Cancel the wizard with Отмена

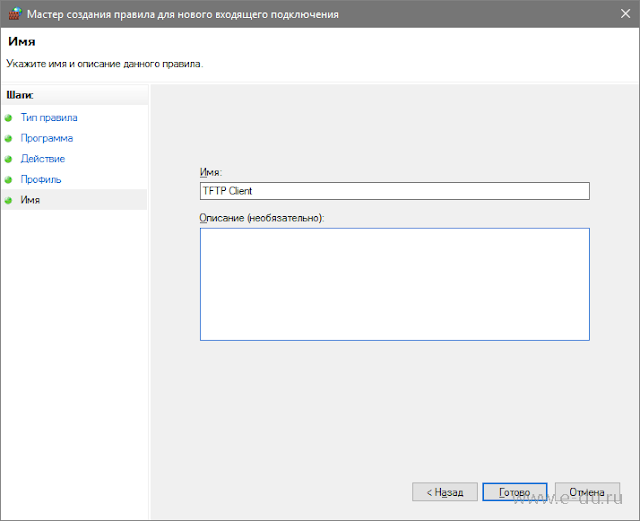(x=587, y=492)
